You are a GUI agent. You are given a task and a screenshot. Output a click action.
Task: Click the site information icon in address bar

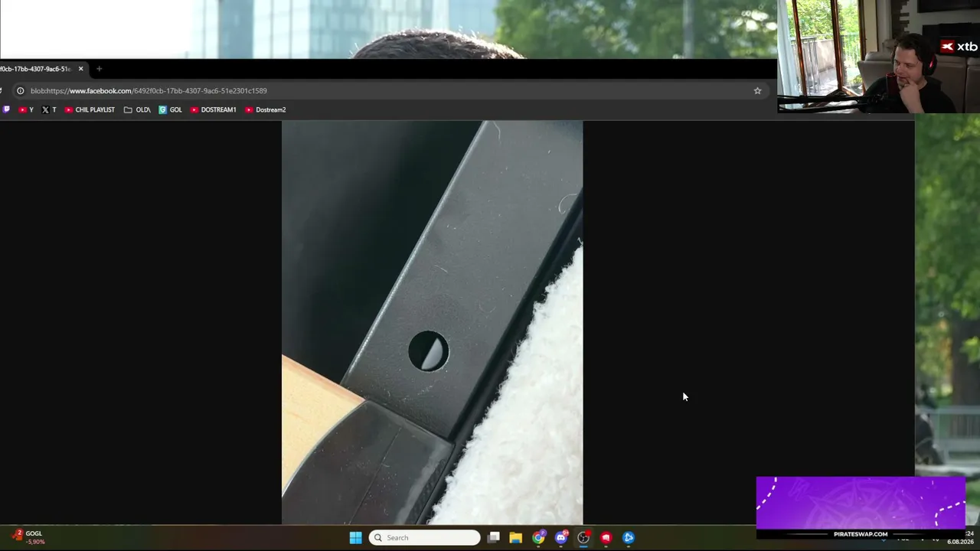pyautogui.click(x=21, y=90)
